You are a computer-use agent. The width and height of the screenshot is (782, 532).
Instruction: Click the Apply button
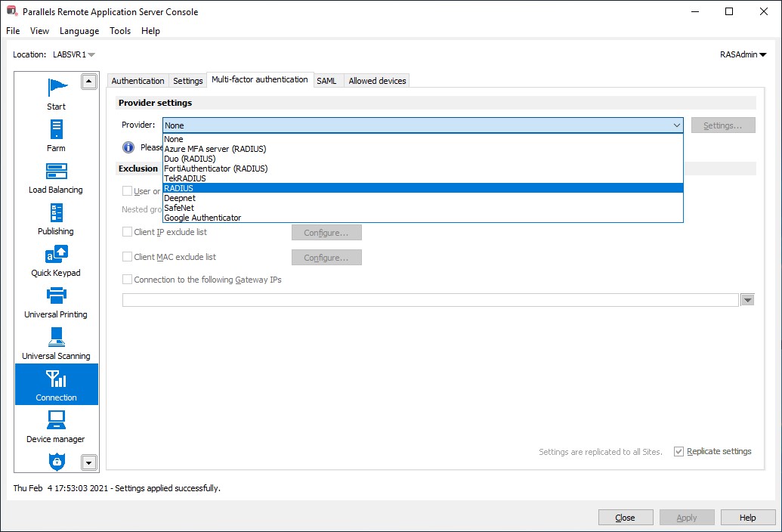[687, 518]
